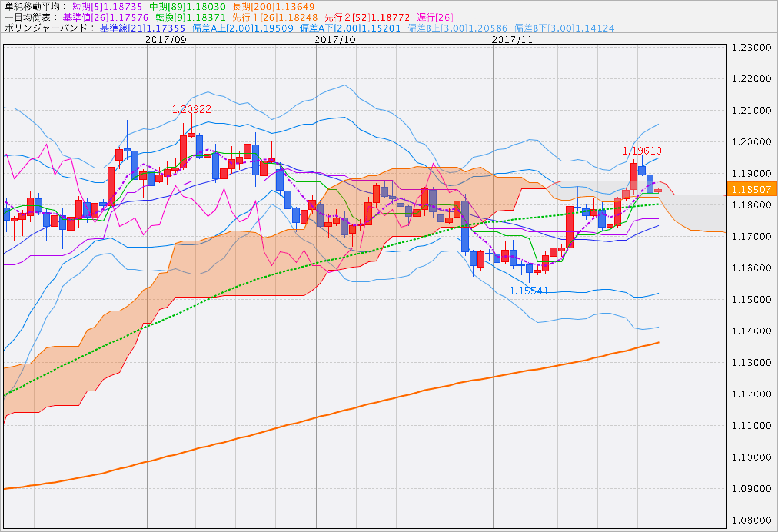778x532 pixels.
Task: Click the 1.19000 price axis label
Action: click(x=751, y=174)
